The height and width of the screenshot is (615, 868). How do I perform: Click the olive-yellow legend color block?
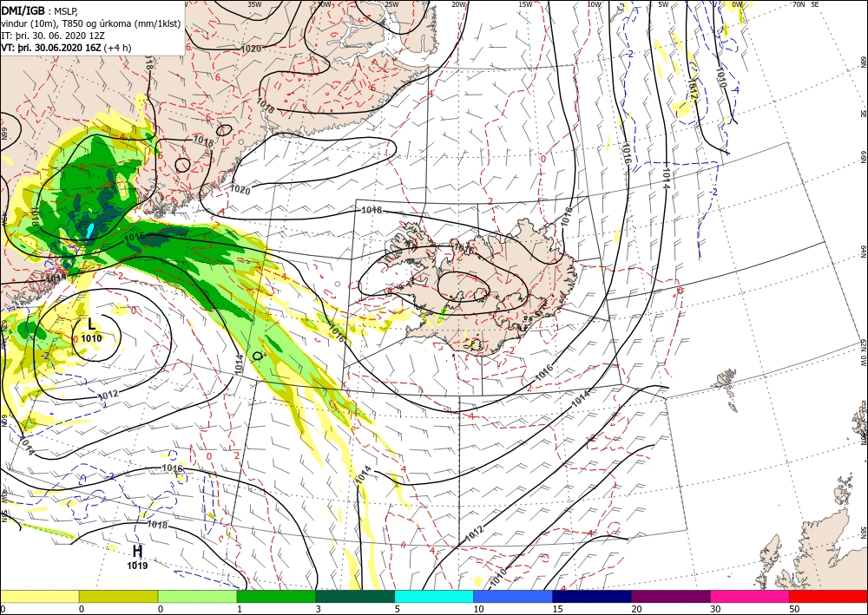coord(118,596)
